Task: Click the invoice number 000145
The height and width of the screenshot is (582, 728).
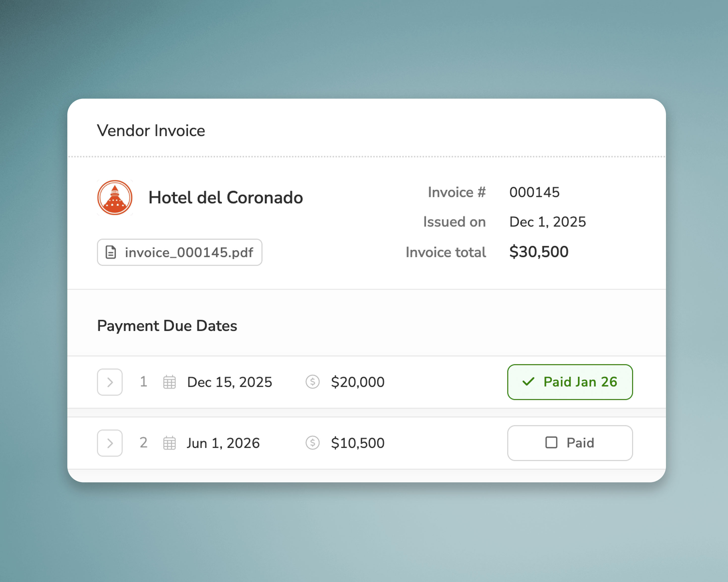Action: coord(534,192)
